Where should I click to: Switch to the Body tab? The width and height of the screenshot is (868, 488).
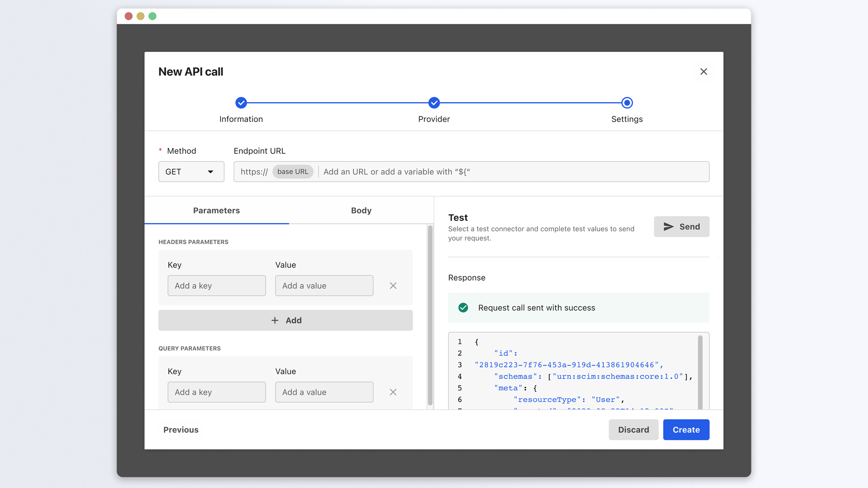(361, 210)
